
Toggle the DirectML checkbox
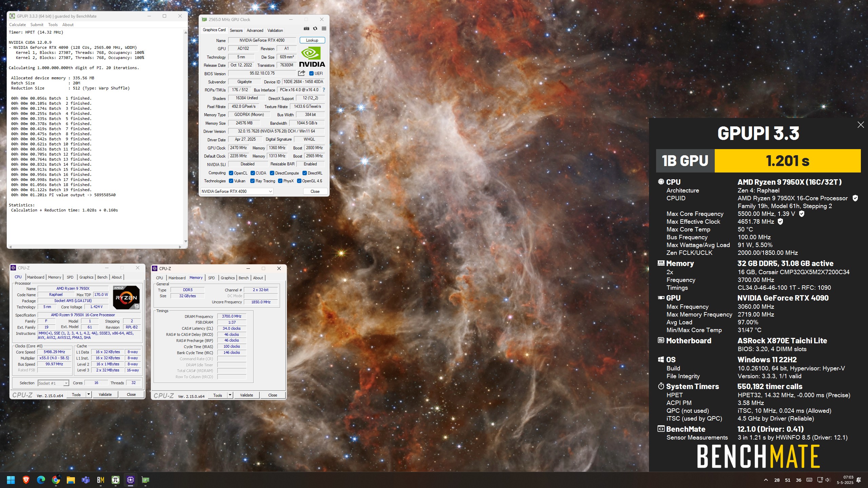(304, 173)
